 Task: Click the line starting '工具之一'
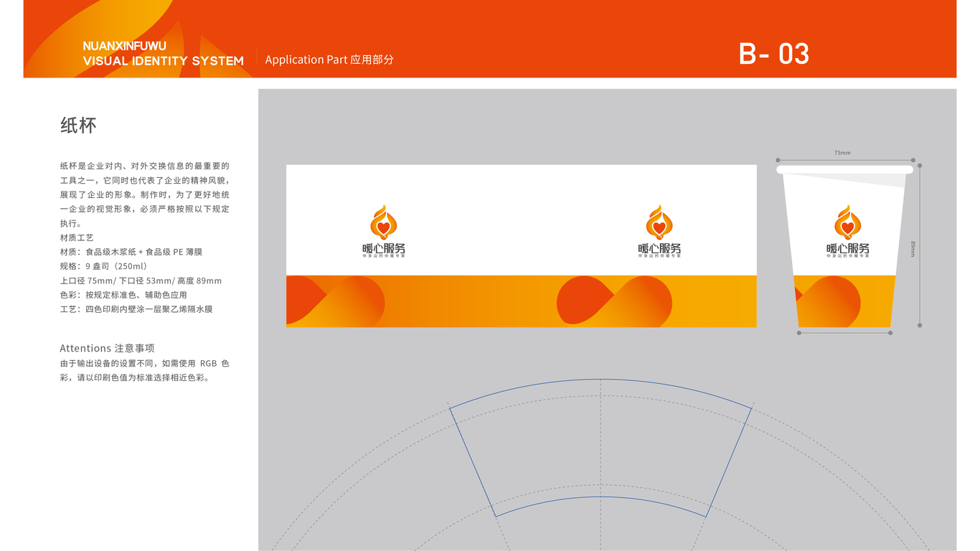[x=145, y=180]
